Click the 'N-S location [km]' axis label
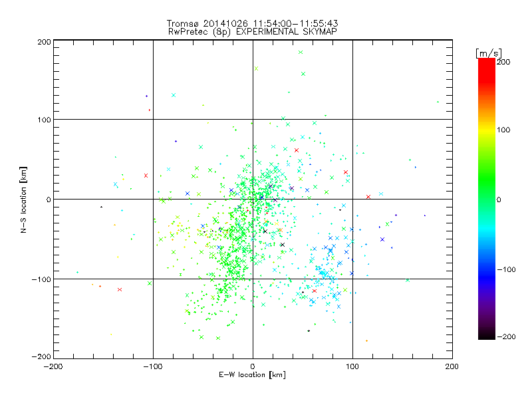Image resolution: width=532 pixels, height=399 pixels. pos(23,199)
